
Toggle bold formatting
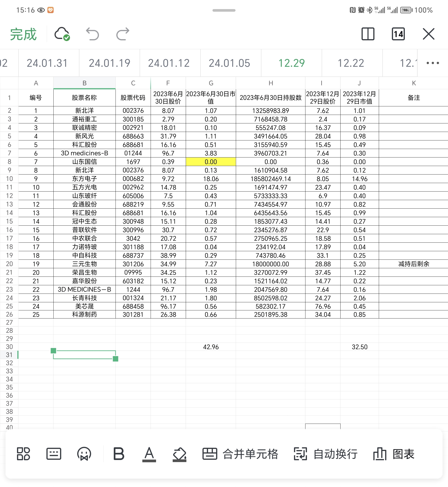[119, 454]
